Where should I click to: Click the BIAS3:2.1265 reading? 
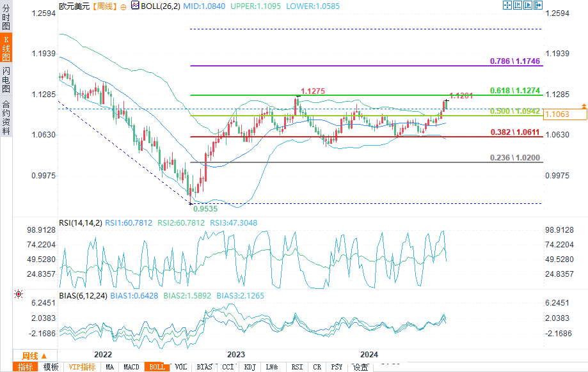[x=241, y=295]
